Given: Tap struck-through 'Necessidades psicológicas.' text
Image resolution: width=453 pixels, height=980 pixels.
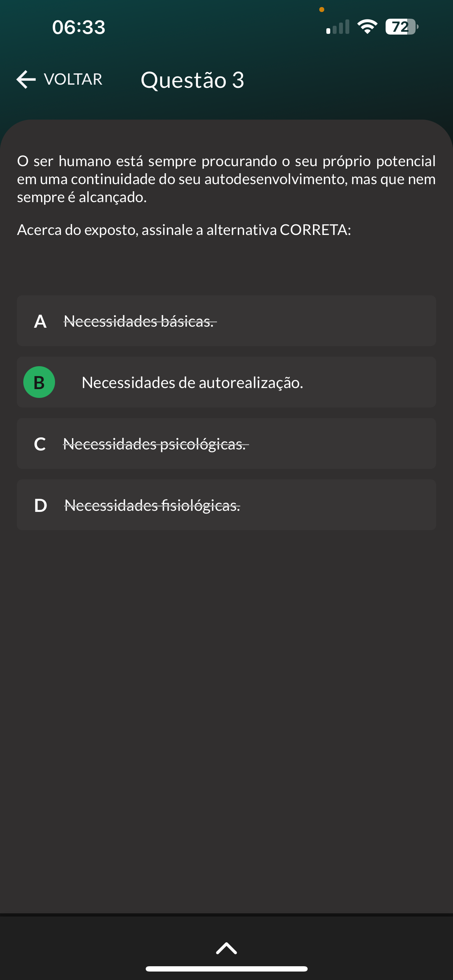Looking at the screenshot, I should (x=155, y=444).
